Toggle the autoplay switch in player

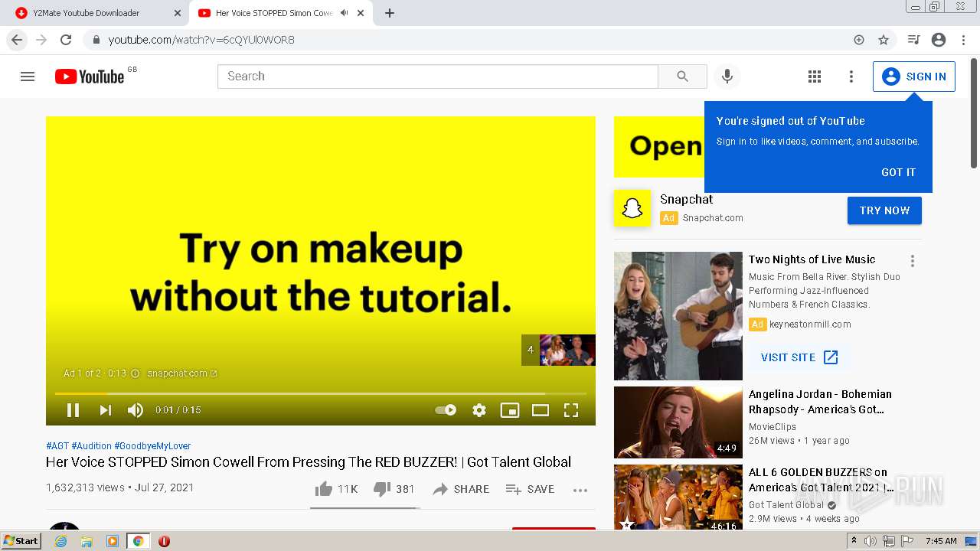(446, 410)
